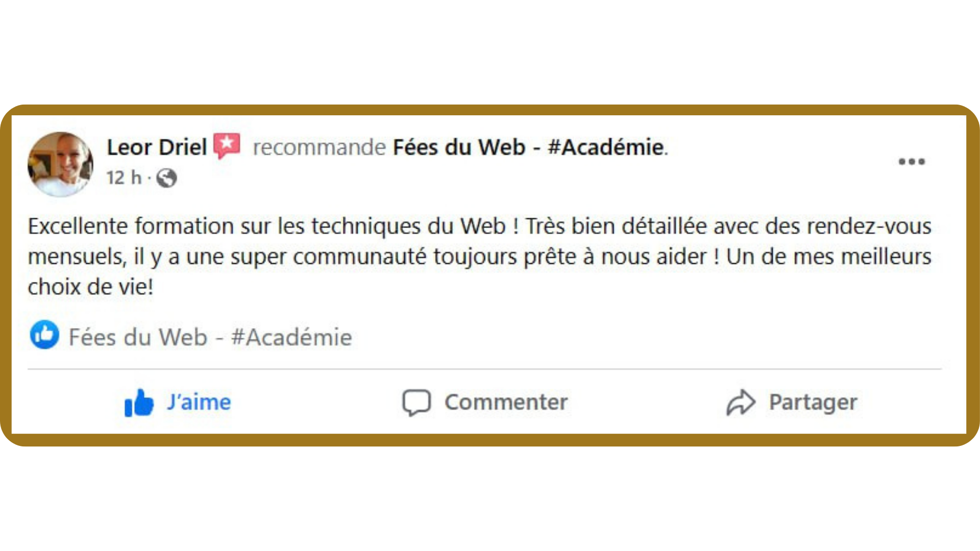Image resolution: width=980 pixels, height=551 pixels.
Task: Open Leor Driel's profile picture
Action: [60, 164]
